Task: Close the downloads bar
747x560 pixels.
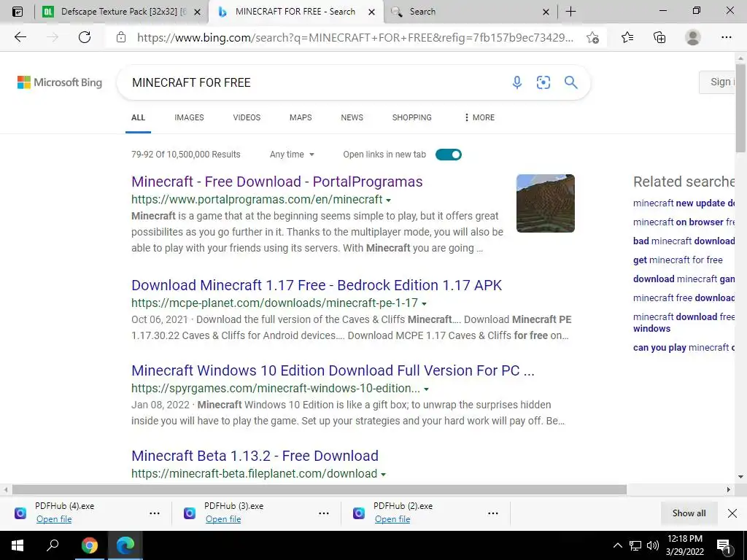Action: pos(732,513)
